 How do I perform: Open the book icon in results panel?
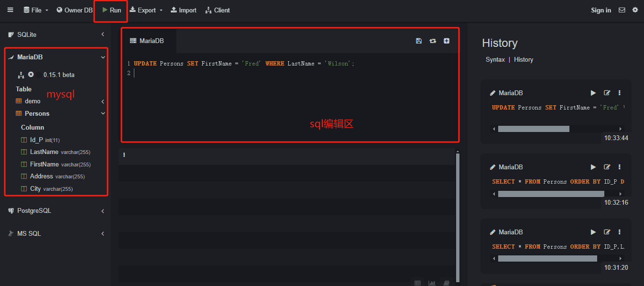click(x=446, y=283)
